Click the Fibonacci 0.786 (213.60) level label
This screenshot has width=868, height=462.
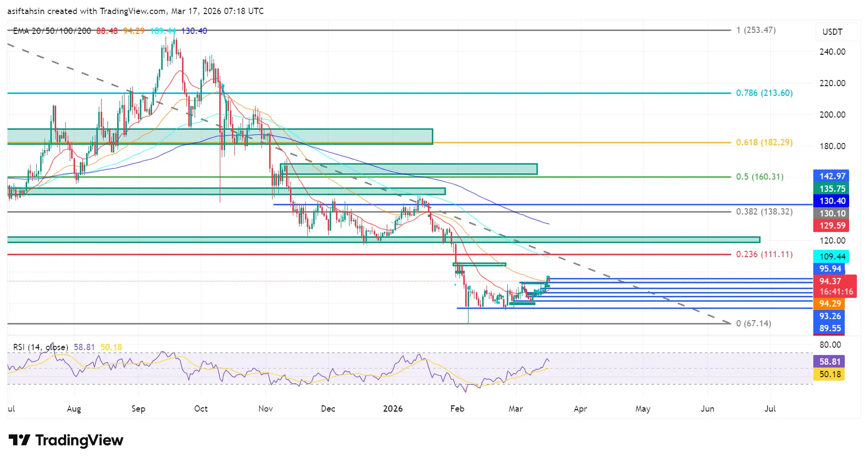764,93
